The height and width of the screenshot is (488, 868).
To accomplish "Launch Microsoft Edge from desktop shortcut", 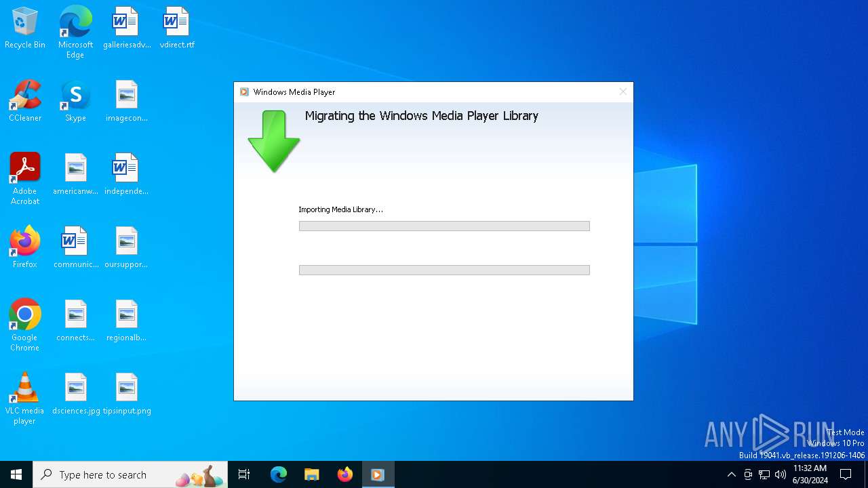I will 75,32.
